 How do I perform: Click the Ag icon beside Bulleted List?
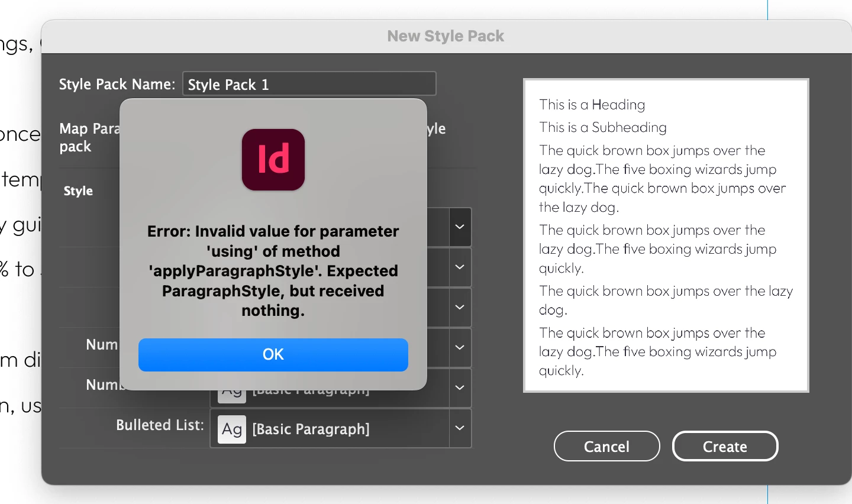(x=232, y=429)
